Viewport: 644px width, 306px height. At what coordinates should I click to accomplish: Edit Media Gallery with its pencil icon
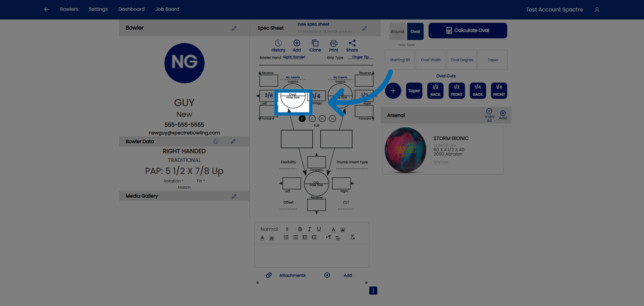point(234,196)
